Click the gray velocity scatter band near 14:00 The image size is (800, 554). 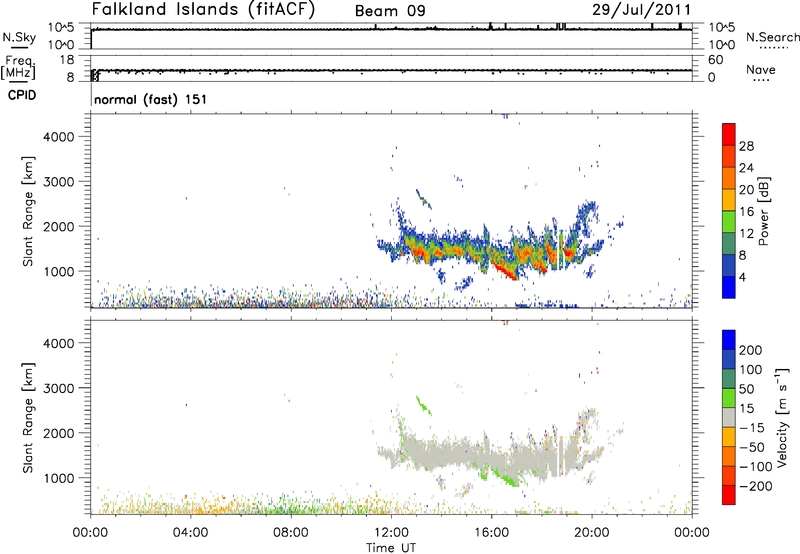coord(441,450)
